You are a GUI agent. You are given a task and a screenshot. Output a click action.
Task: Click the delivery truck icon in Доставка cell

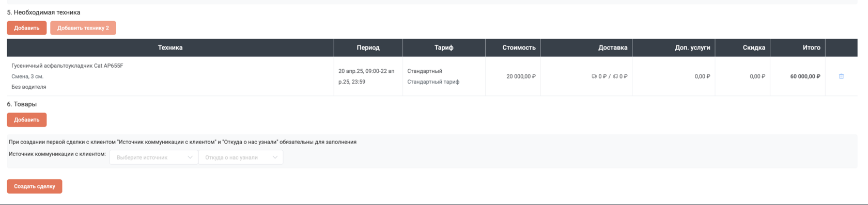pyautogui.click(x=594, y=76)
